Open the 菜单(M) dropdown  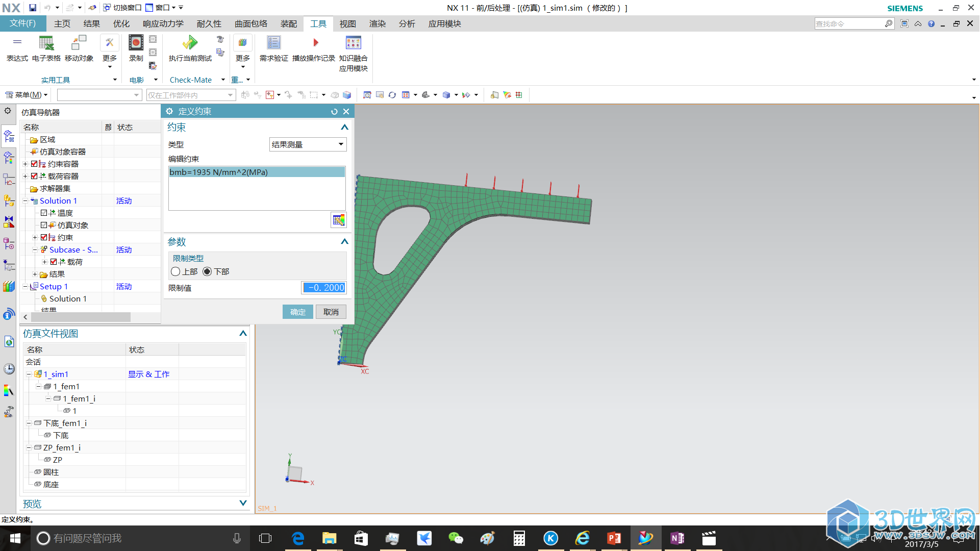tap(27, 95)
